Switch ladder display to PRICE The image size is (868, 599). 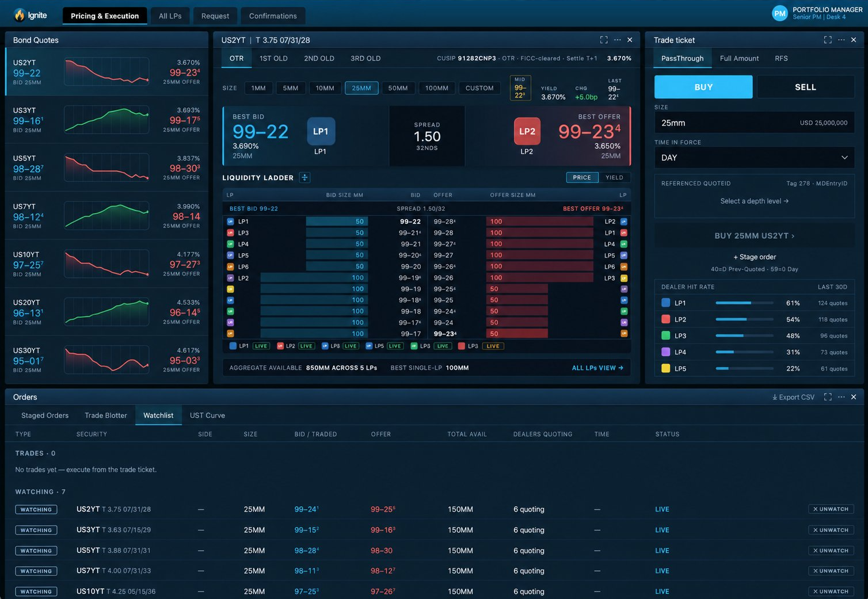[582, 177]
